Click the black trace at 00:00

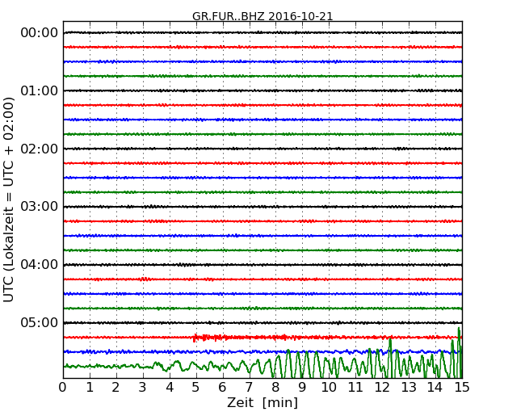click(x=262, y=32)
